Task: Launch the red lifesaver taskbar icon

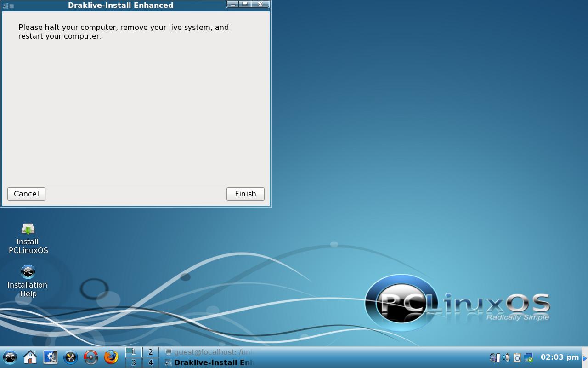Action: pos(91,357)
